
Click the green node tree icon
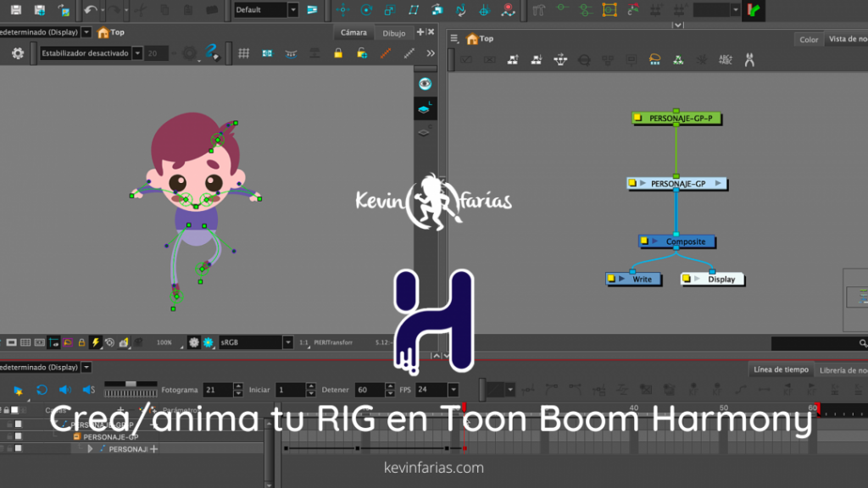678,60
